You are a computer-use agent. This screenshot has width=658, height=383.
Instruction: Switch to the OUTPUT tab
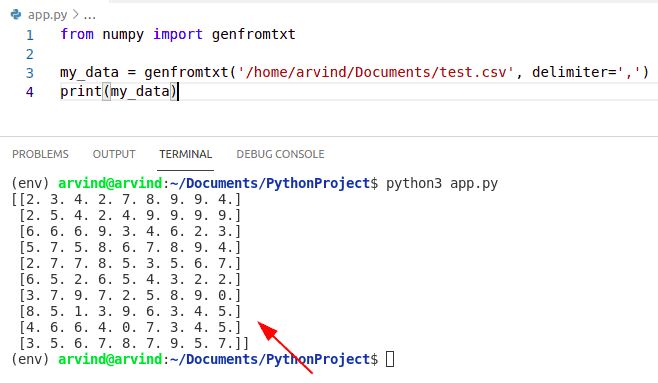click(x=114, y=154)
